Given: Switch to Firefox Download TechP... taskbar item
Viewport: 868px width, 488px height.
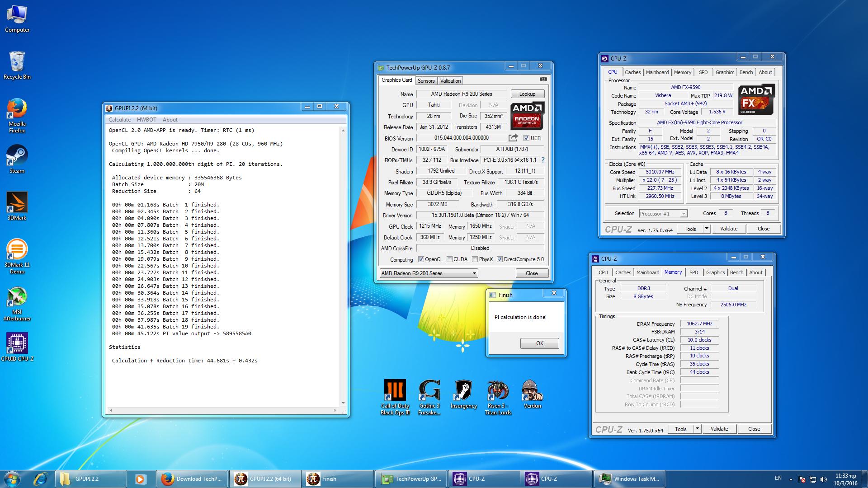Looking at the screenshot, I should tap(192, 479).
